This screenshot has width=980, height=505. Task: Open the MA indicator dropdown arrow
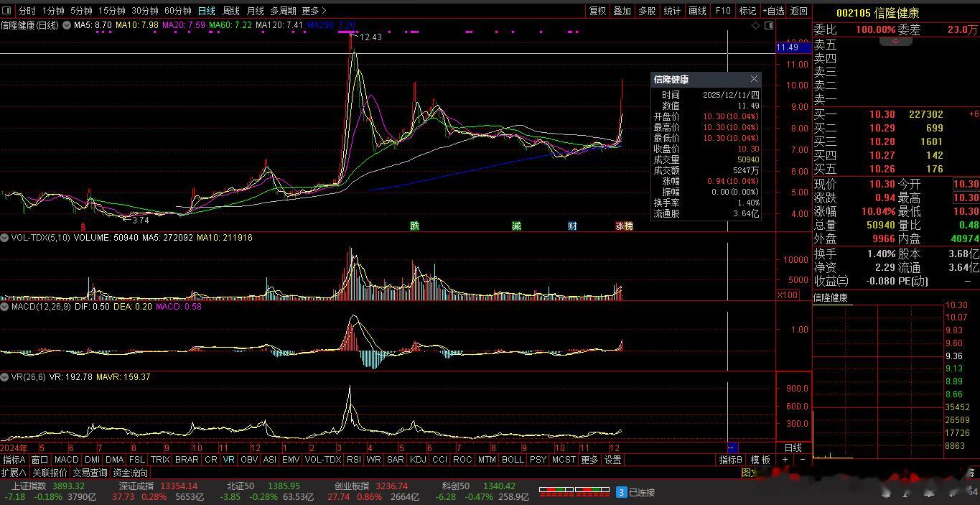tap(67, 25)
